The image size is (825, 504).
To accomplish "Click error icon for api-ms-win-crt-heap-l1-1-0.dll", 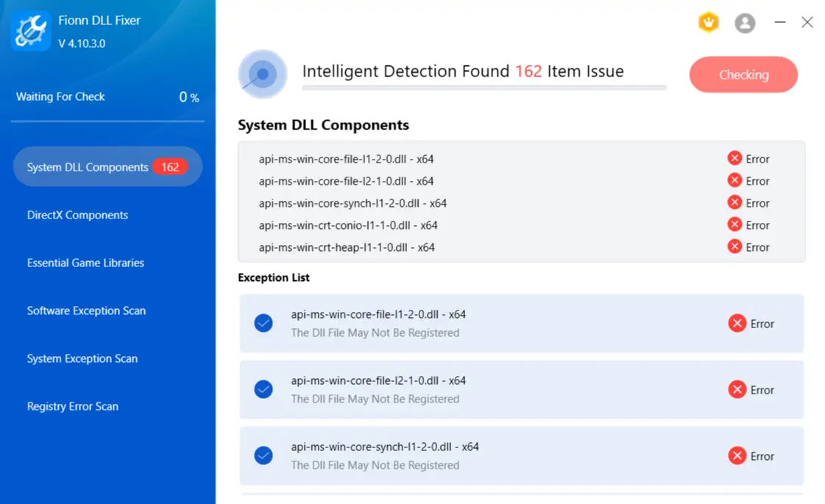I will (734, 246).
